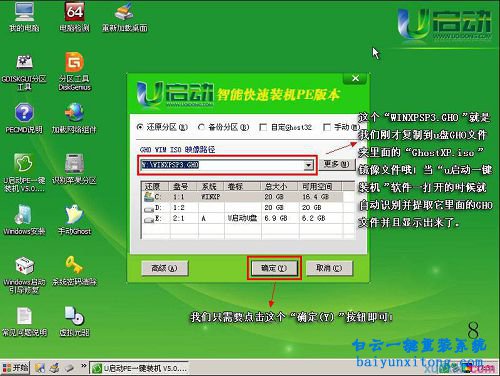Screen dimensions: 500x376
Task: Check the 手动 checkbox
Action: coord(341,127)
